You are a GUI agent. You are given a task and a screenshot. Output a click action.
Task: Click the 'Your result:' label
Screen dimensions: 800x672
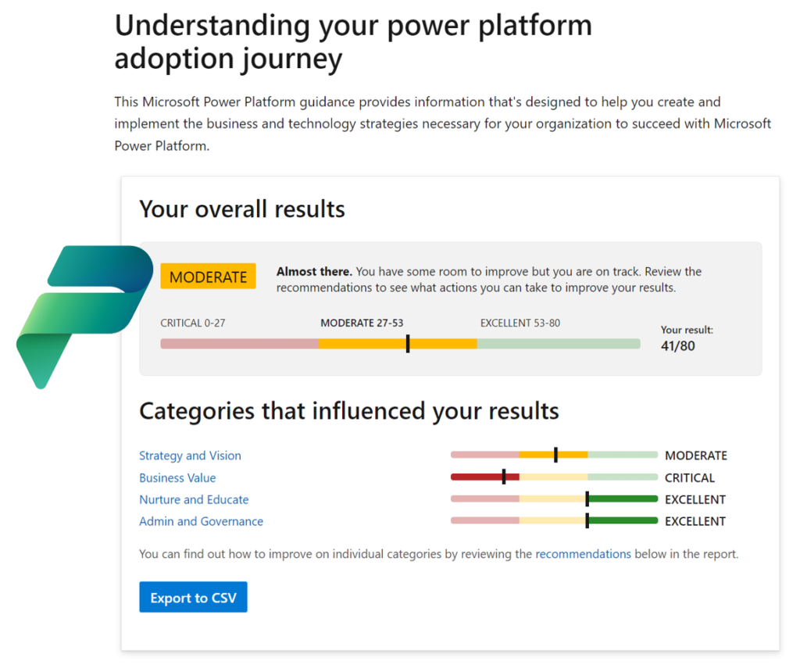687,330
